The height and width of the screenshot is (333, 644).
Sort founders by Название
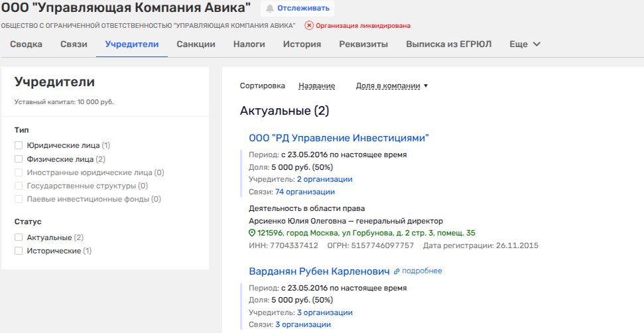(316, 86)
